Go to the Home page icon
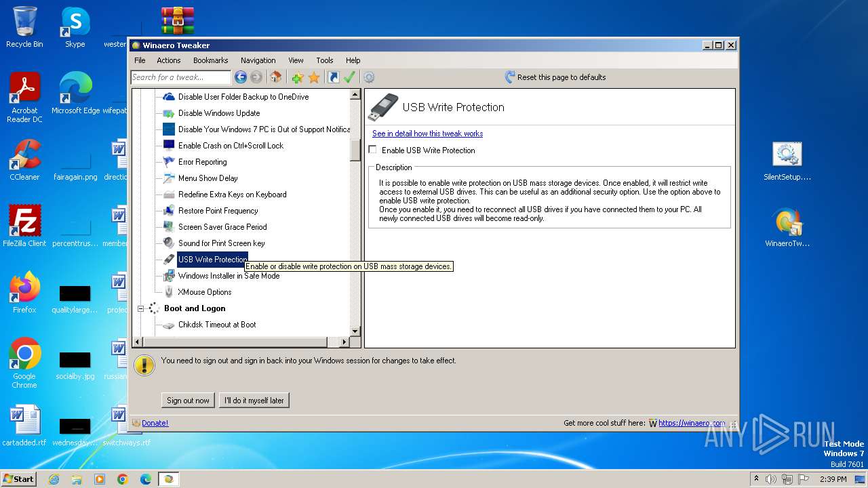868x488 pixels. point(276,77)
